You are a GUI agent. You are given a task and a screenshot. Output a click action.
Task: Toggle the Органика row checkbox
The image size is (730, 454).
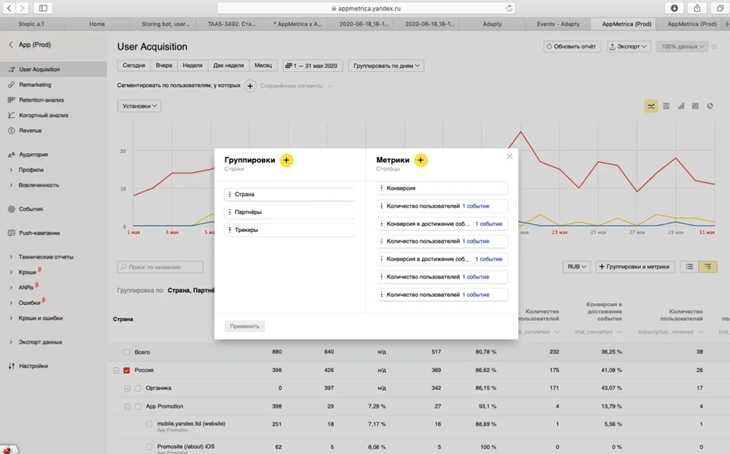click(x=138, y=388)
